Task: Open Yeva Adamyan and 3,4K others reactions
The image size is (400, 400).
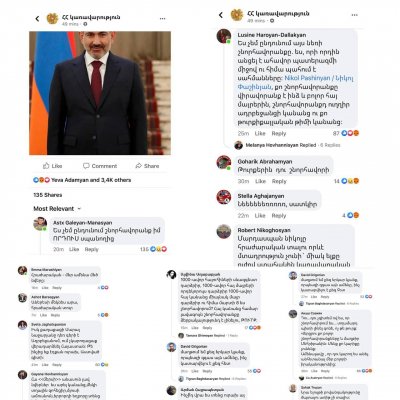Action: pos(91,180)
